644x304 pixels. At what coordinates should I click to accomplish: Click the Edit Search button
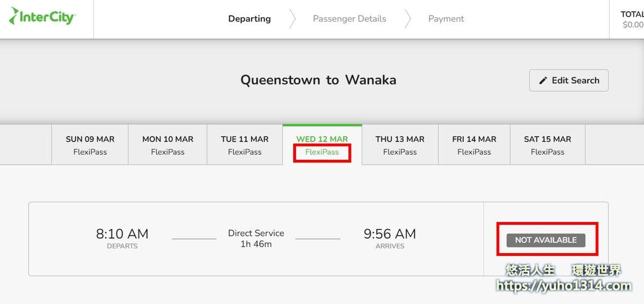[569, 80]
